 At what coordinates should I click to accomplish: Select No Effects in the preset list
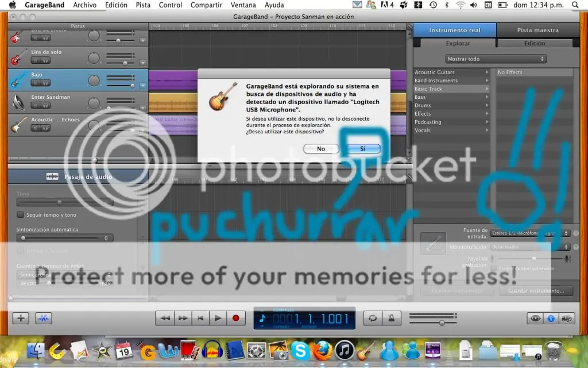point(534,72)
